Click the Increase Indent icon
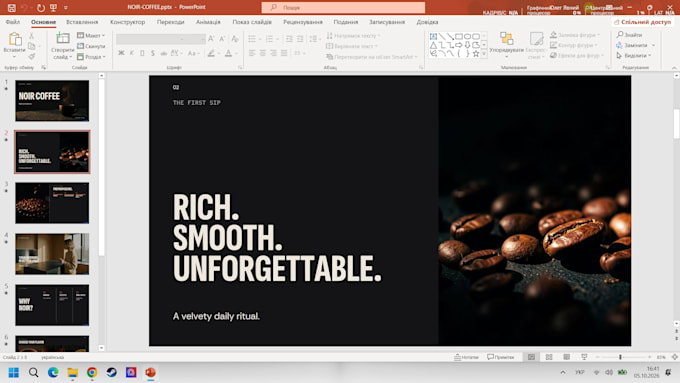This screenshot has height=383, width=680. [x=300, y=39]
